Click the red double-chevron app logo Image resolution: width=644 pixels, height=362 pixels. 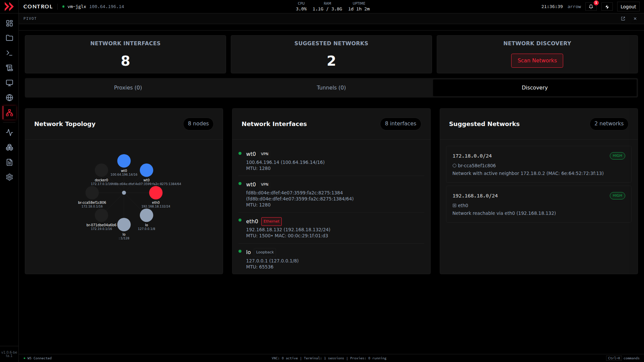(x=9, y=6)
